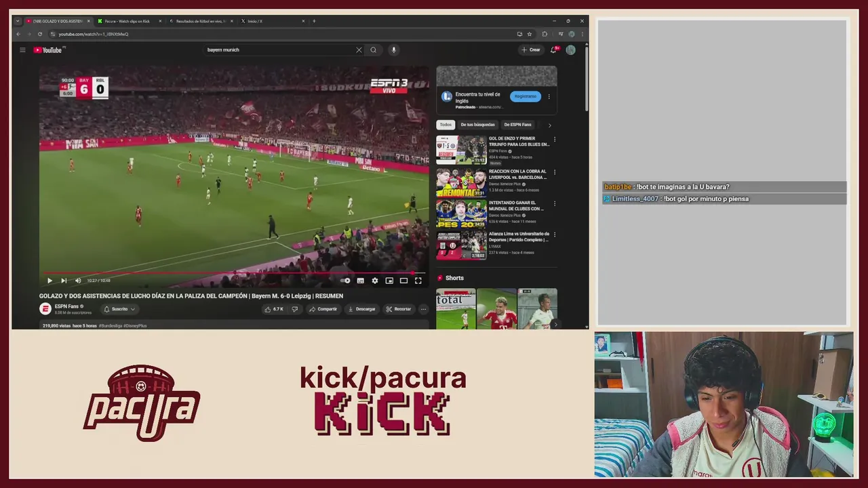This screenshot has height=488, width=868.
Task: Open 'REACCION CON LA COBRA' video thumbnail
Action: point(461,182)
